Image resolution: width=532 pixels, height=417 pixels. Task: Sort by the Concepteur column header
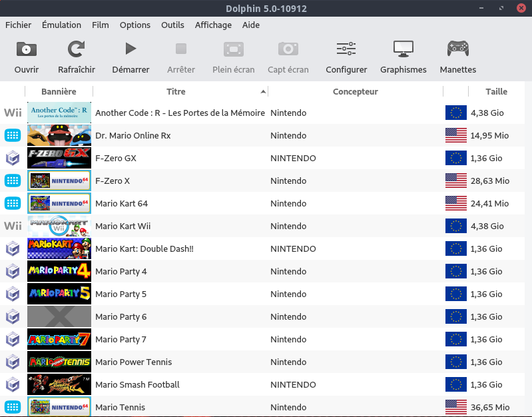coord(356,92)
